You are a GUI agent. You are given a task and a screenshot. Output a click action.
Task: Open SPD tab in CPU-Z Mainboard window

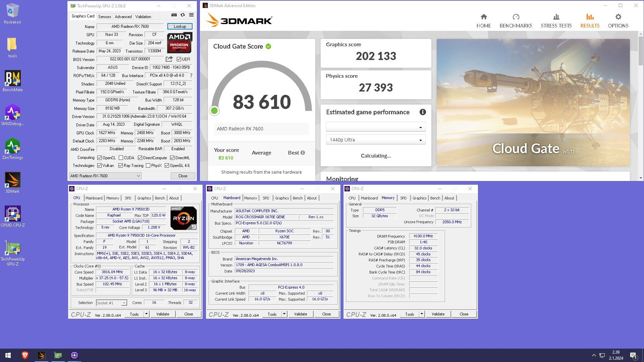point(266,198)
